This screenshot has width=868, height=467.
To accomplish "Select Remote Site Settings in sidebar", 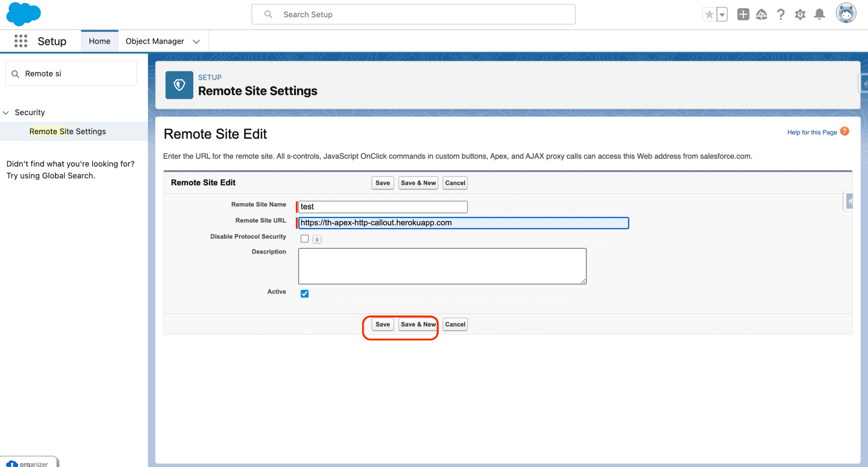I will 67,131.
